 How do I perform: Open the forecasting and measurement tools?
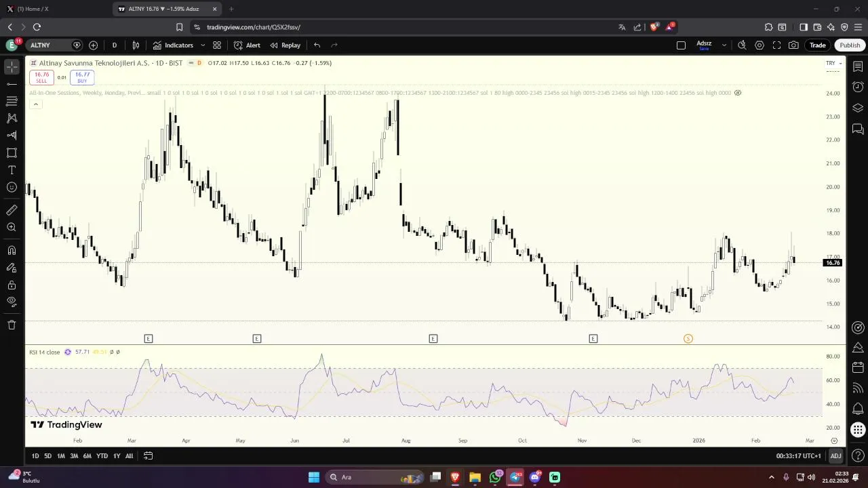(x=12, y=136)
